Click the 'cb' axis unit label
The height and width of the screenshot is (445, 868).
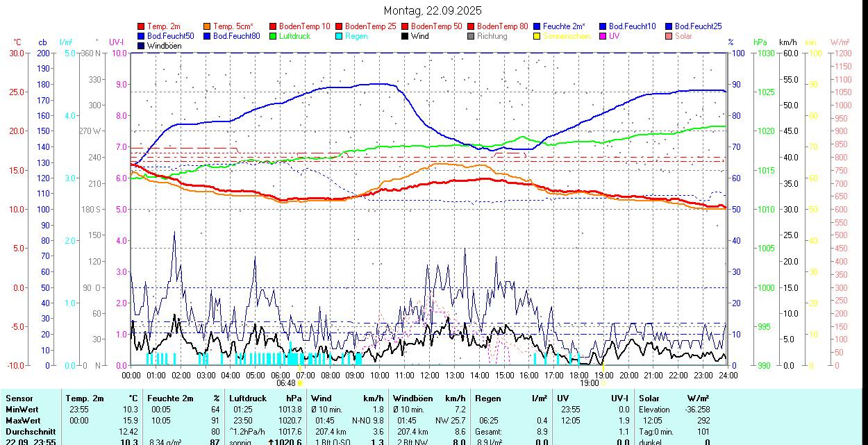coord(43,42)
